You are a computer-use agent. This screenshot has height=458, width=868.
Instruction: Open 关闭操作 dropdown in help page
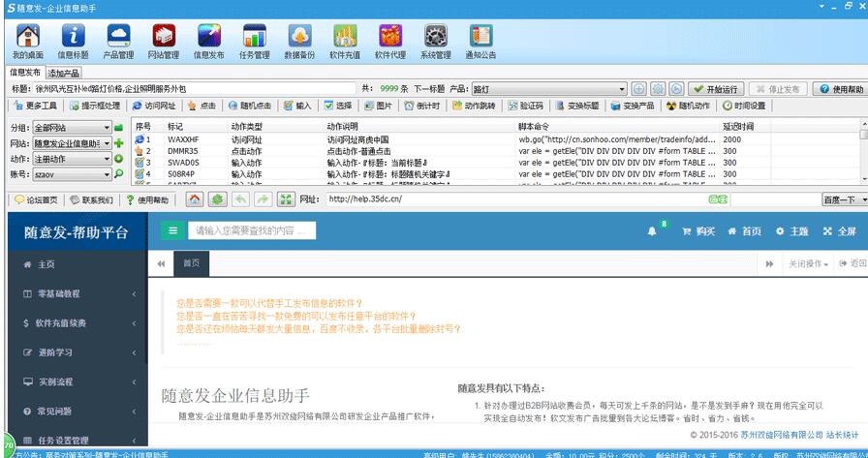coord(809,264)
